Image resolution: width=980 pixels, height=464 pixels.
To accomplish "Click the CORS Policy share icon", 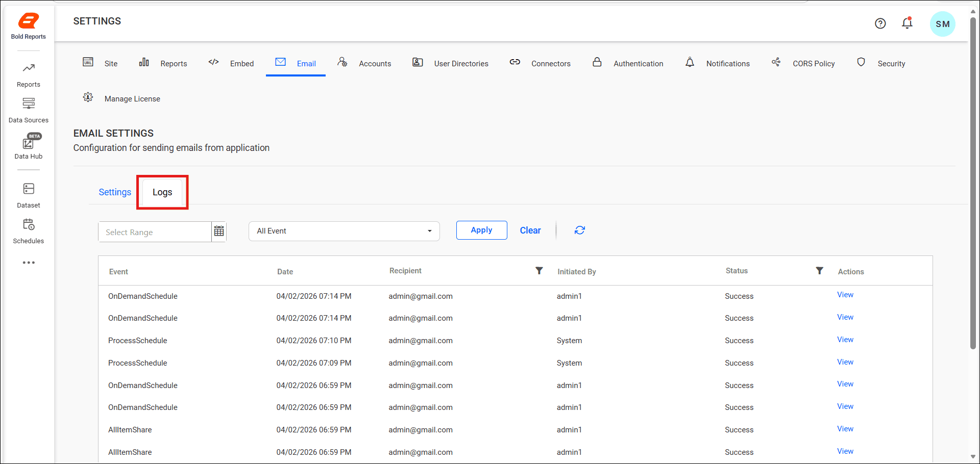I will click(x=776, y=62).
